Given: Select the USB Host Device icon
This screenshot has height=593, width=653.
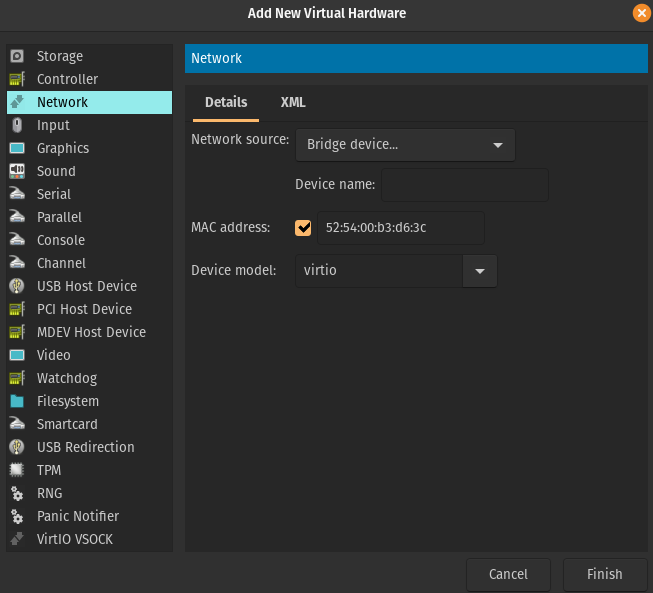Looking at the screenshot, I should click(17, 286).
